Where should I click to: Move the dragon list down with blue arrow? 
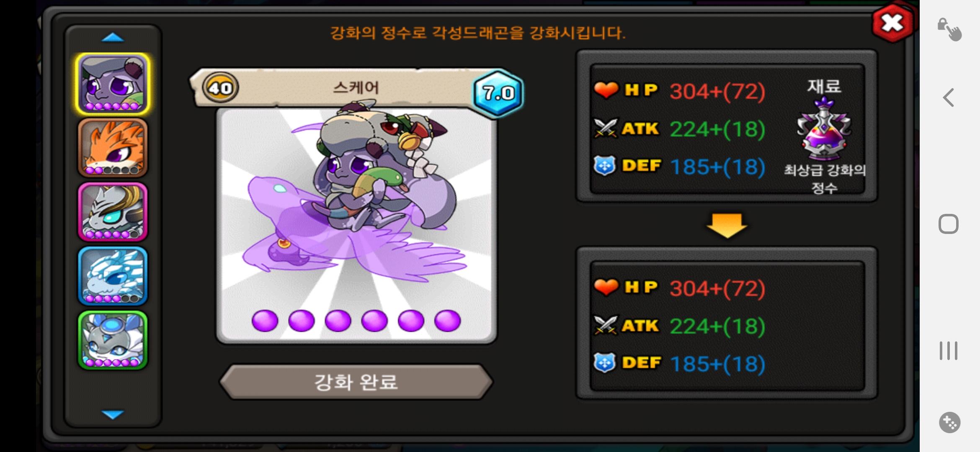tap(113, 414)
